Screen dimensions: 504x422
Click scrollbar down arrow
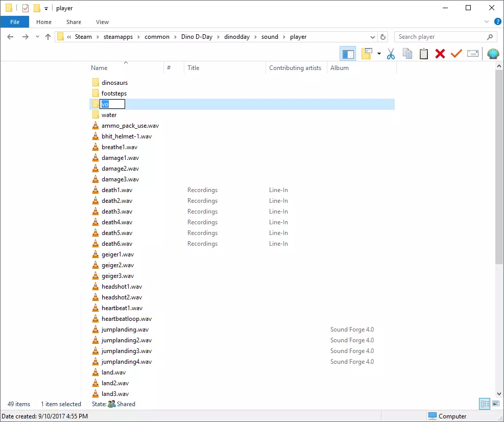[499, 394]
